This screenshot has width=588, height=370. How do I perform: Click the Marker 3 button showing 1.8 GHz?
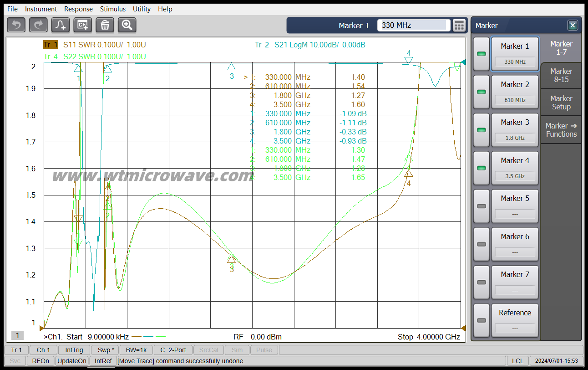point(515,129)
